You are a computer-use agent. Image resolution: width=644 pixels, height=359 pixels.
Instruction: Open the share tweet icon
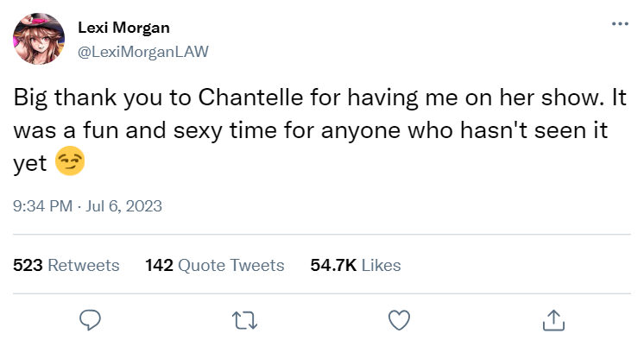click(552, 320)
